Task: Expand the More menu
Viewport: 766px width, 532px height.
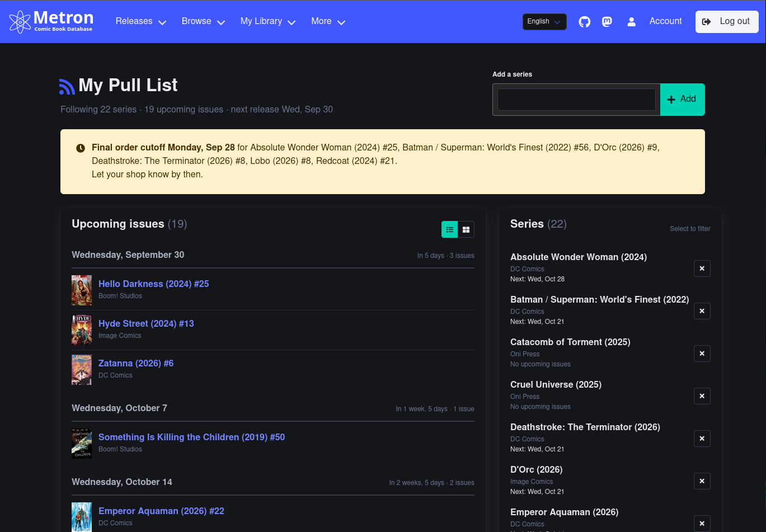Action: pyautogui.click(x=328, y=21)
